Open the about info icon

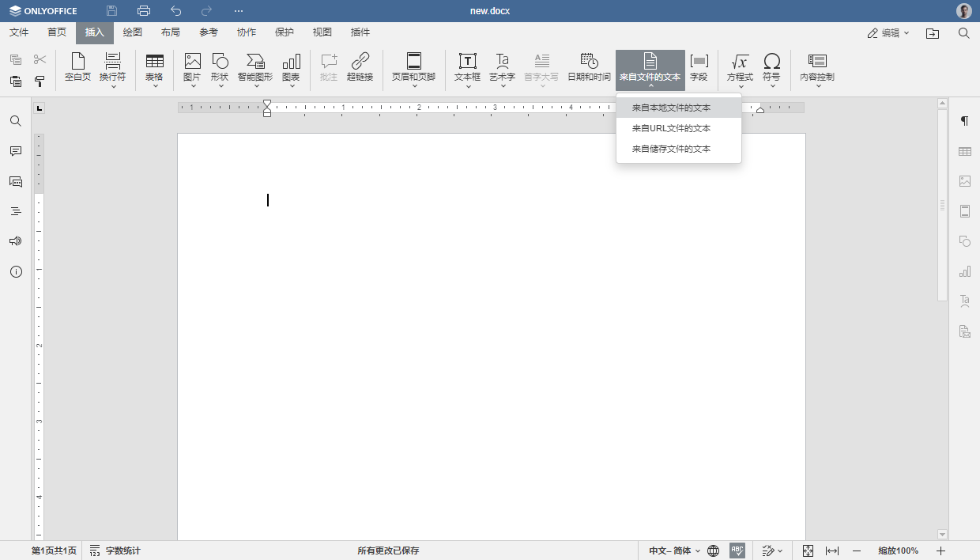16,271
